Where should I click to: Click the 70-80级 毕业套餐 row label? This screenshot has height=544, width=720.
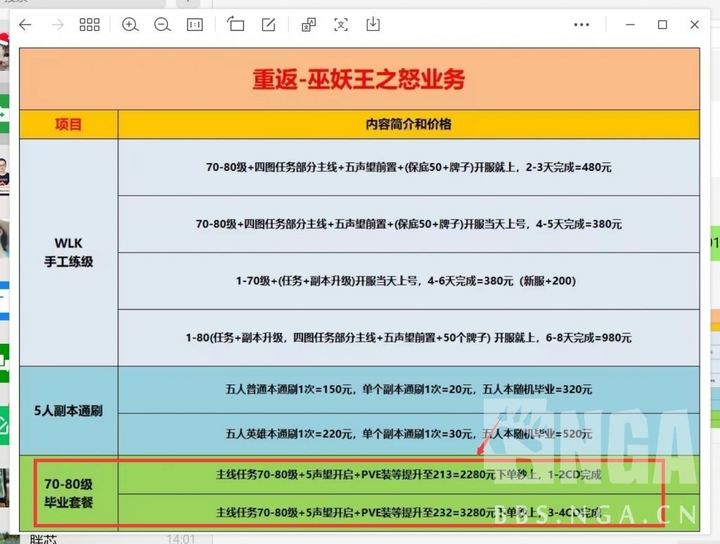(68, 493)
